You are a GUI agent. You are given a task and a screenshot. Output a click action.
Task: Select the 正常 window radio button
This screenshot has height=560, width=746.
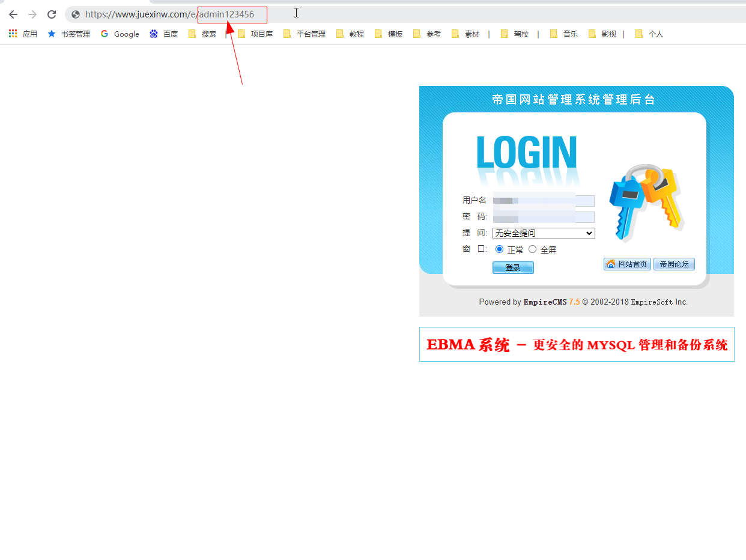[499, 249]
